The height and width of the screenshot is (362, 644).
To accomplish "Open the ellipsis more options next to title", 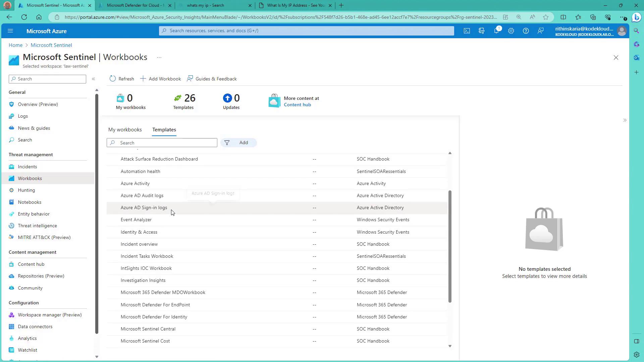I will coord(159,58).
